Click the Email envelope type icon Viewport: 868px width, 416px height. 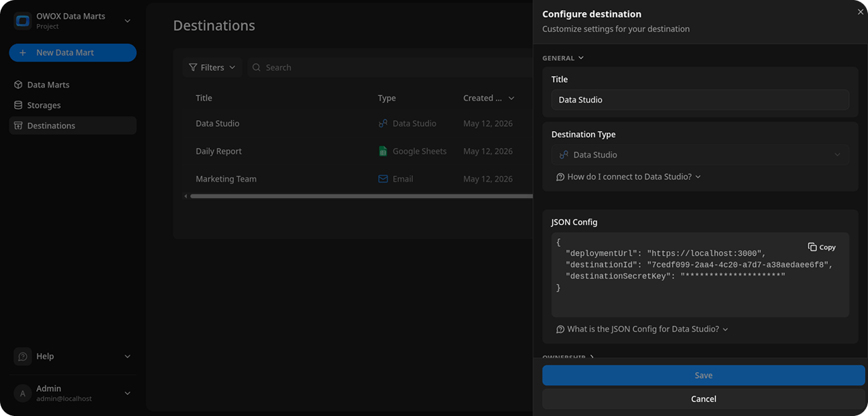[383, 179]
